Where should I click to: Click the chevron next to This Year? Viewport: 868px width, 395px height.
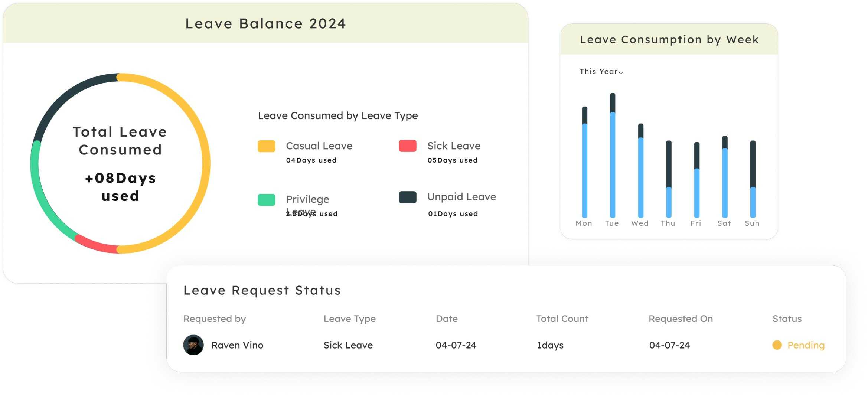click(x=621, y=72)
